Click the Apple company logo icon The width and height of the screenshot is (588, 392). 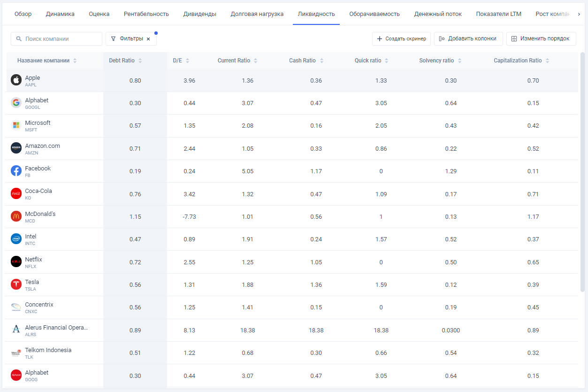click(16, 80)
